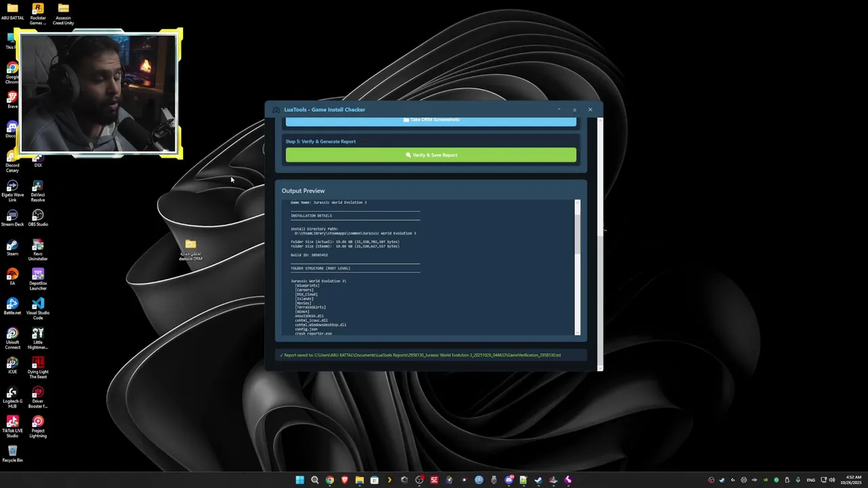The height and width of the screenshot is (488, 868).
Task: Open the Assassin Creed Unity desktop folder
Action: click(x=63, y=12)
